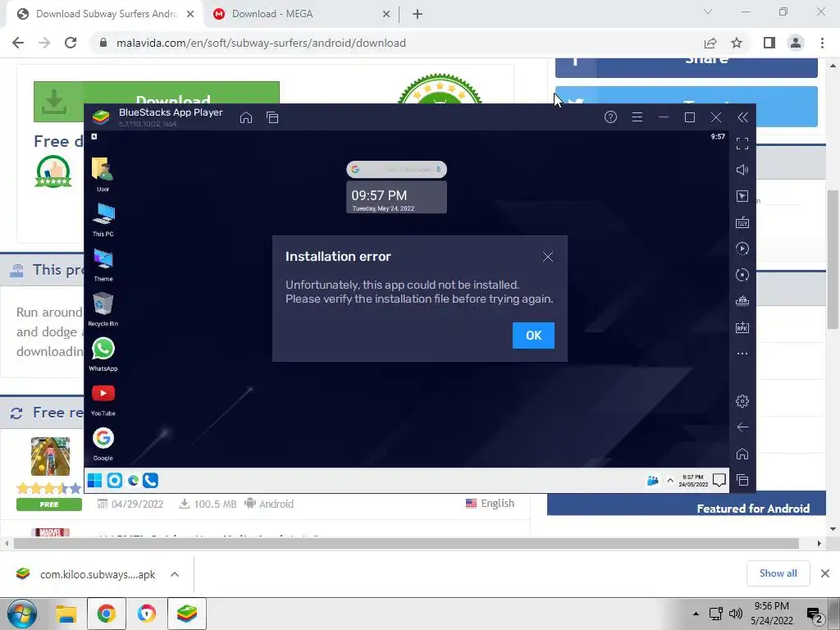Select the English language link

[x=490, y=503]
